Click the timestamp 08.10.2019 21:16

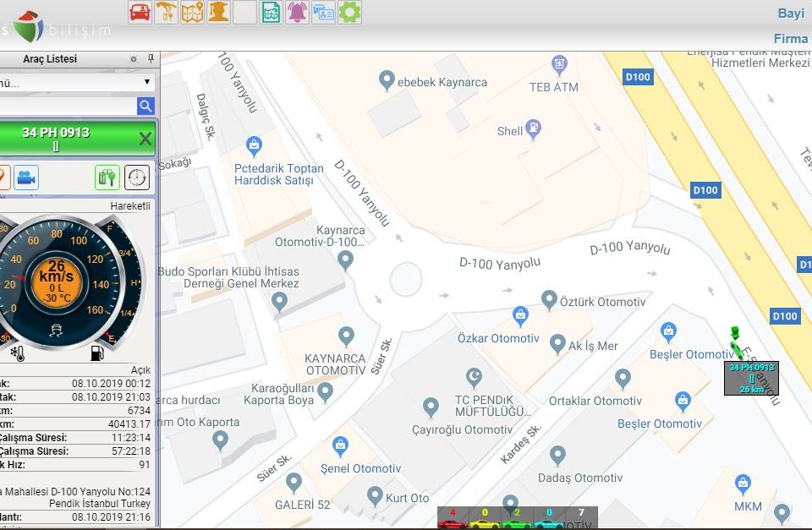[x=111, y=517]
